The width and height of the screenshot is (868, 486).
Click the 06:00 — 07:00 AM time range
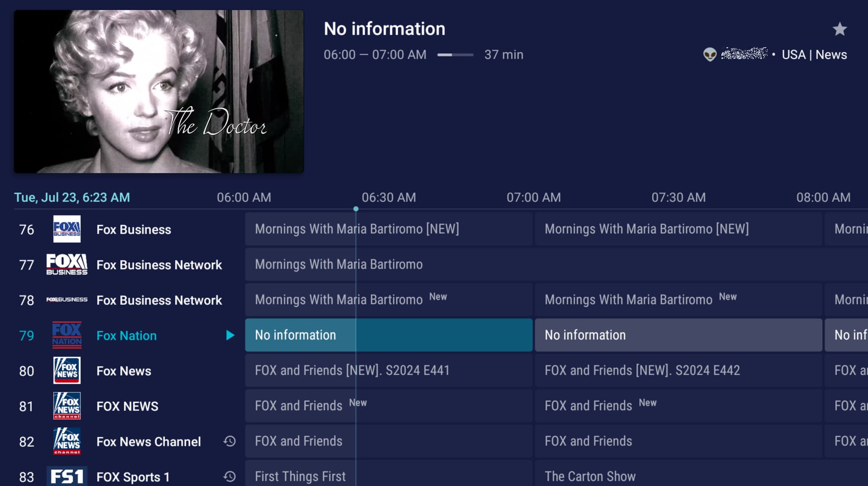point(375,55)
